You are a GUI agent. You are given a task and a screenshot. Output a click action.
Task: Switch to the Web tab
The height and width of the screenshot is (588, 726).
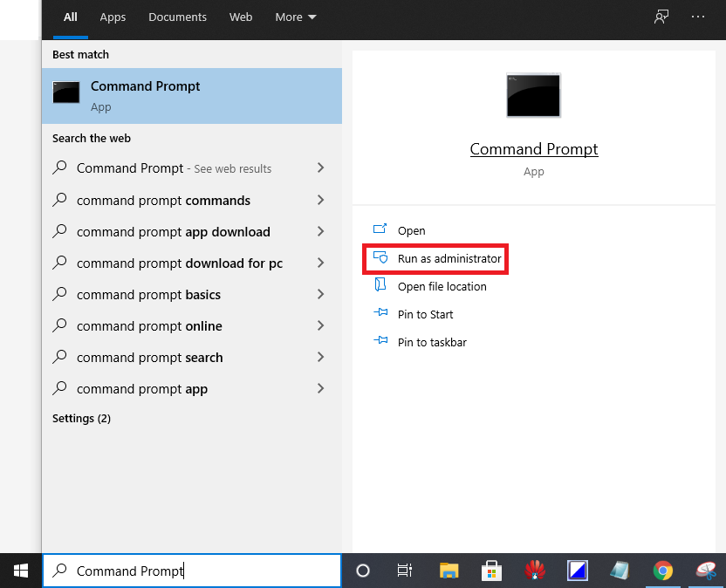coord(241,17)
